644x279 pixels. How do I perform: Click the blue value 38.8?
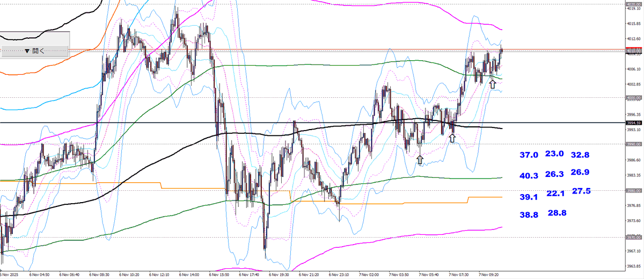coord(529,214)
